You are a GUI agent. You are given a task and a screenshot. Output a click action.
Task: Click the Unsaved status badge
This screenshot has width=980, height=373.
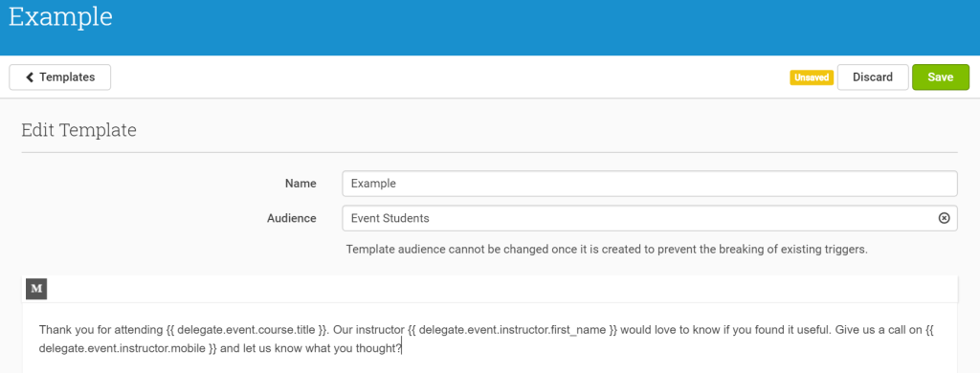click(812, 77)
